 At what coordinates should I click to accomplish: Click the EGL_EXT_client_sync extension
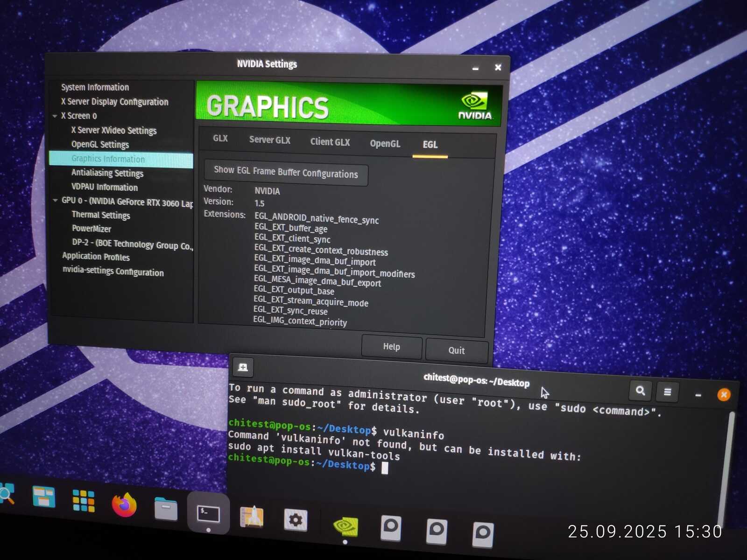click(292, 238)
